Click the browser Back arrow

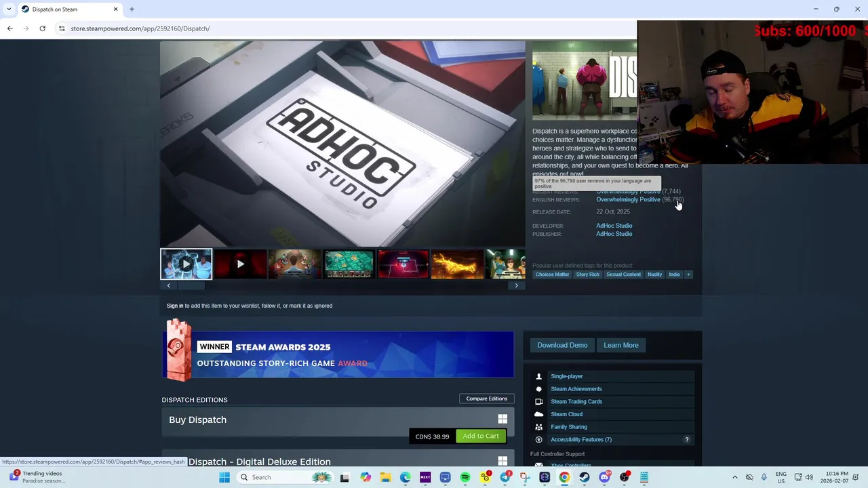pos(9,28)
